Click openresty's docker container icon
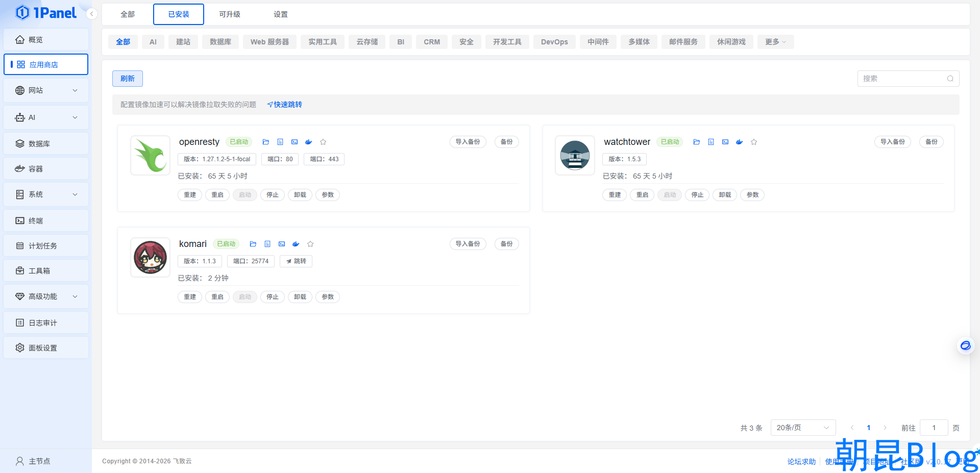Viewport: 980px width, 473px height. 309,142
